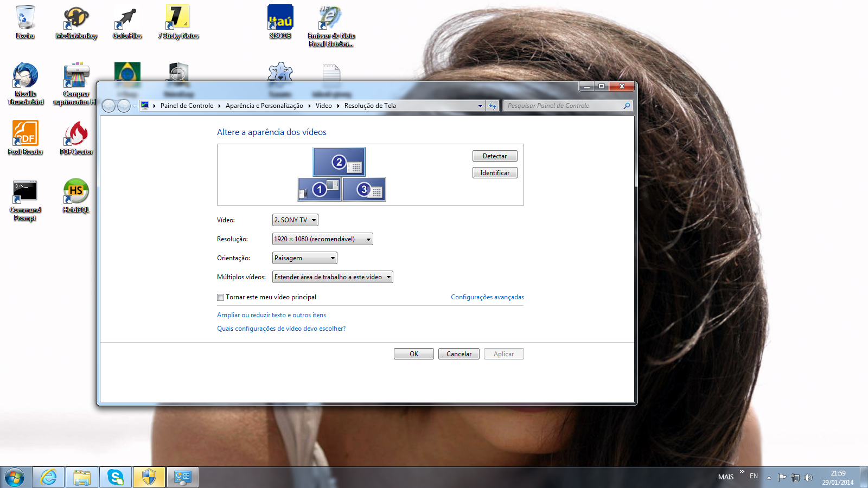Open the Action Center flag tray icon
Viewport: 868px width, 488px height.
(x=782, y=478)
